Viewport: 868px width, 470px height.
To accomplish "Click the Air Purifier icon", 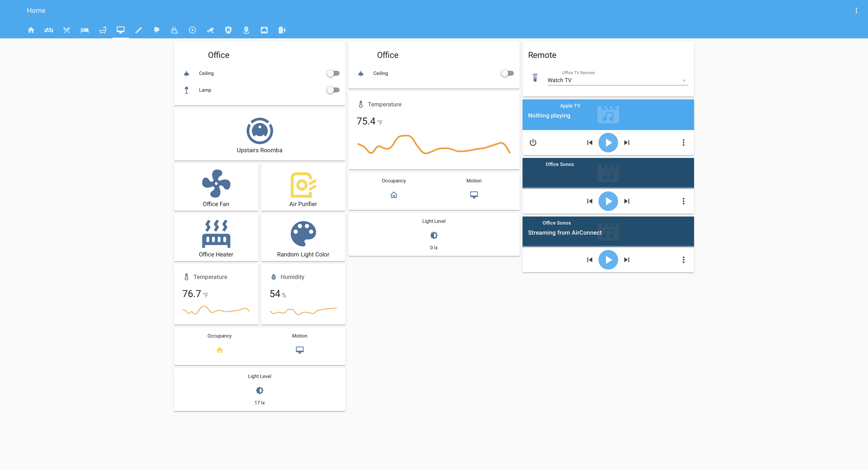I will 303,185.
